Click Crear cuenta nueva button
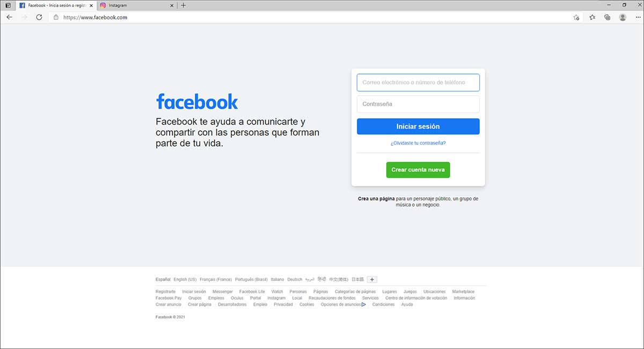 [x=418, y=170]
